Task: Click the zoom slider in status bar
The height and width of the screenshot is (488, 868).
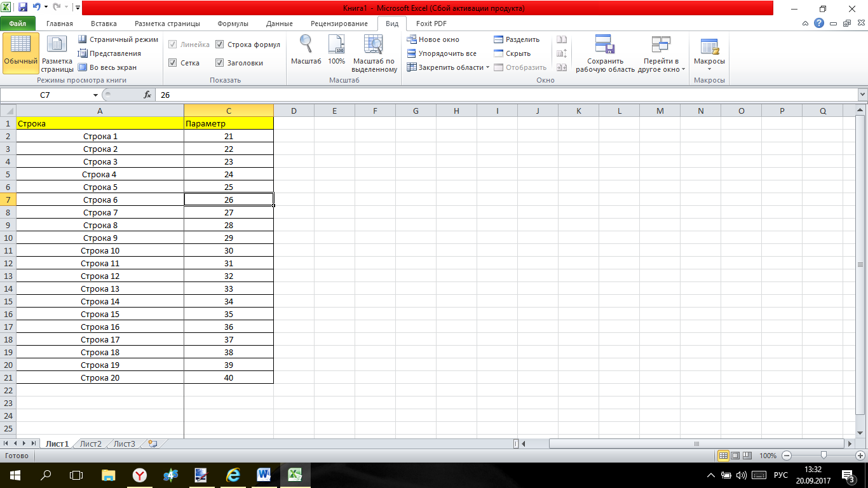Action: pos(824,456)
